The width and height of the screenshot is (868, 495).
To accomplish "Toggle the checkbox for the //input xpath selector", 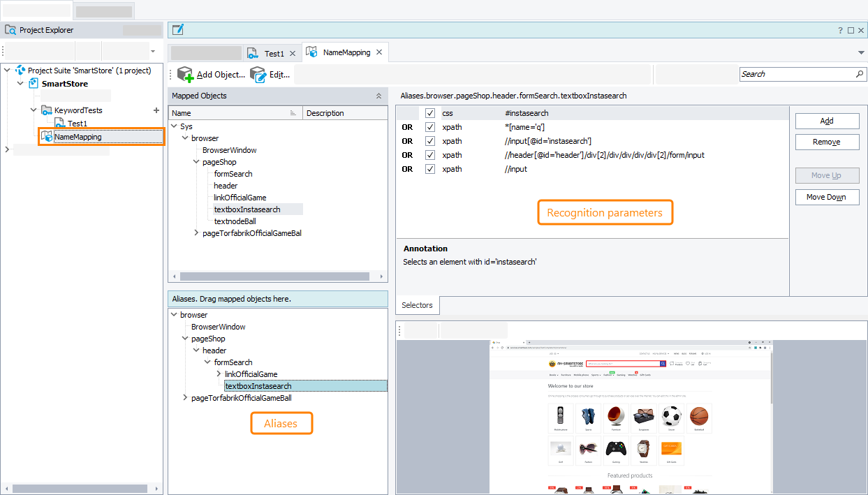I will coord(431,168).
